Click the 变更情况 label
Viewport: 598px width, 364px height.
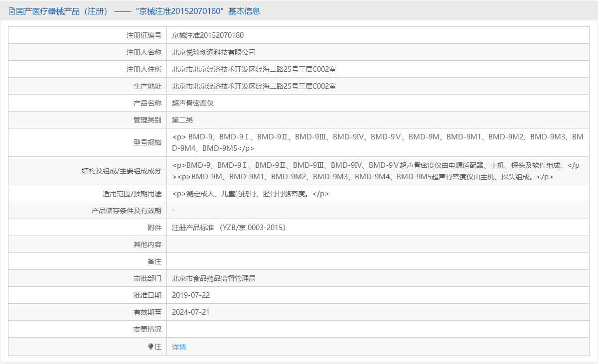pyautogui.click(x=148, y=329)
